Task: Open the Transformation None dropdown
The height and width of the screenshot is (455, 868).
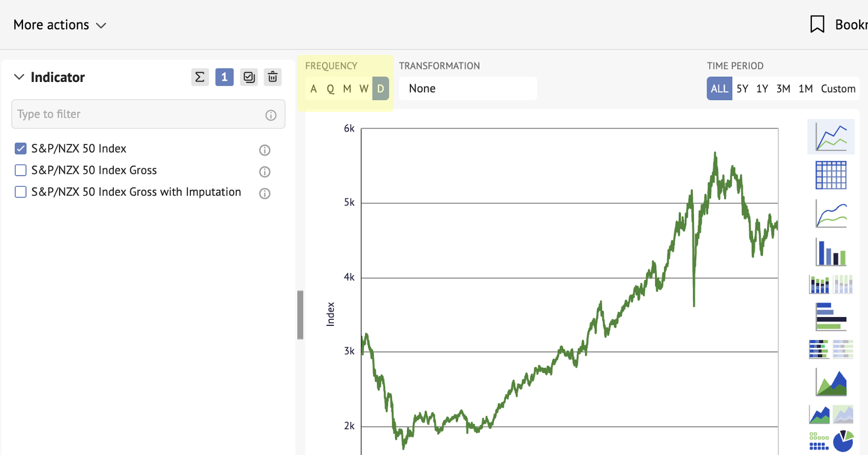Action: pyautogui.click(x=468, y=88)
